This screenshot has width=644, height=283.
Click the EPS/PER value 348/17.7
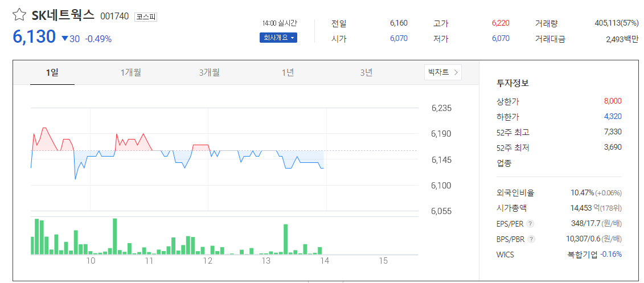[x=585, y=224]
